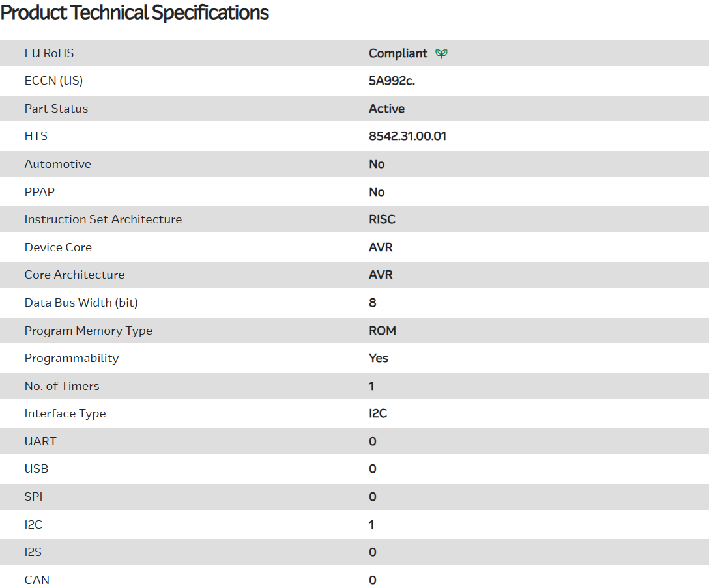Select the PPAP row label
This screenshot has height=588, width=709.
pyautogui.click(x=40, y=192)
